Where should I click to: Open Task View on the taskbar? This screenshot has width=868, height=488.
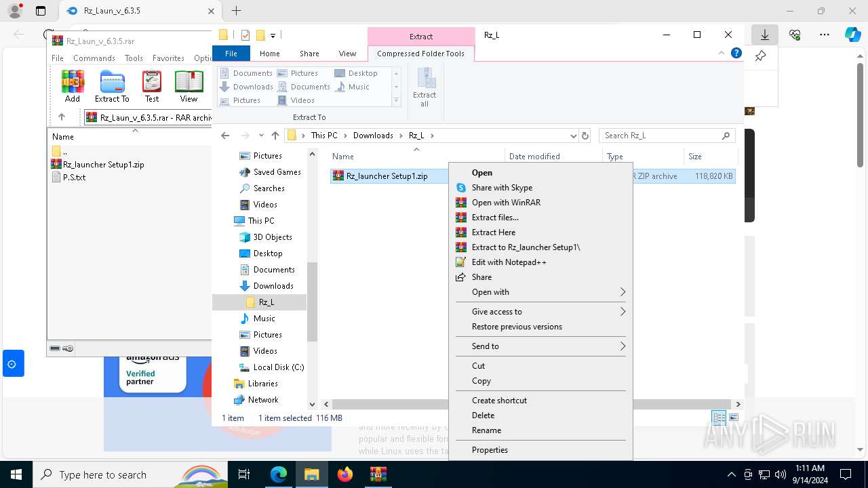pos(245,474)
